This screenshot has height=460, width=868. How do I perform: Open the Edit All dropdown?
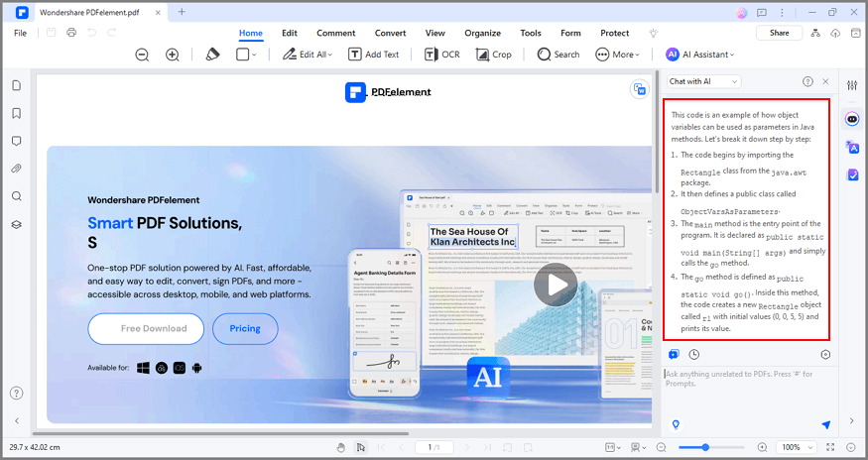[x=308, y=55]
